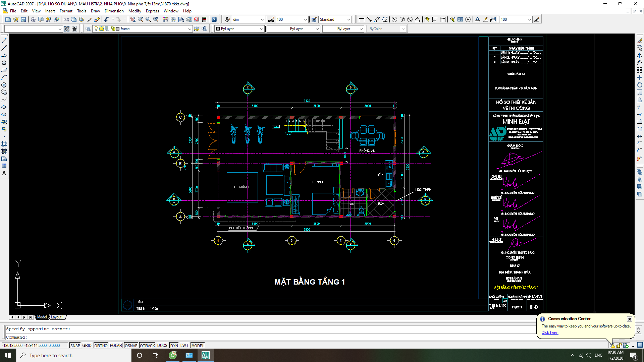The width and height of the screenshot is (644, 362).
Task: Select the Hatch tool
Action: pos(4,144)
